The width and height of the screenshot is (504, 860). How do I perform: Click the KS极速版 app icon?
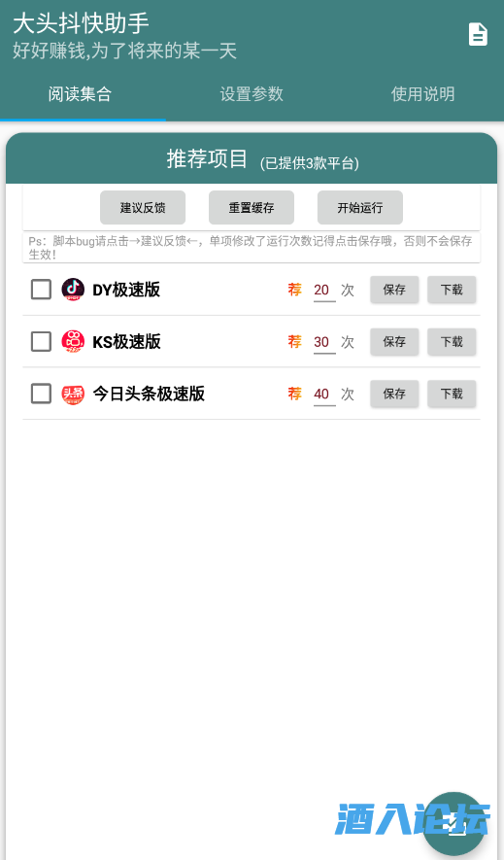[x=73, y=342]
